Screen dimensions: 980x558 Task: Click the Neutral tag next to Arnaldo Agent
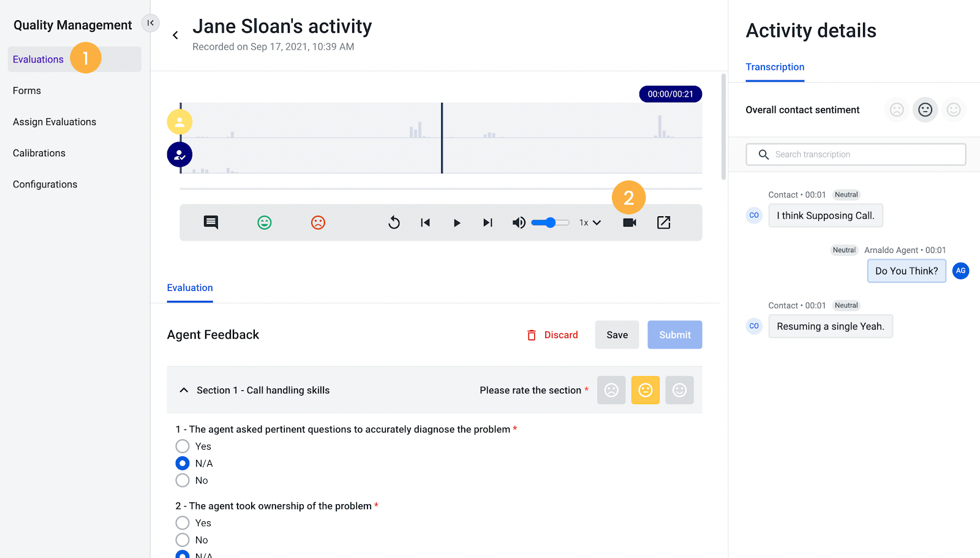(844, 250)
